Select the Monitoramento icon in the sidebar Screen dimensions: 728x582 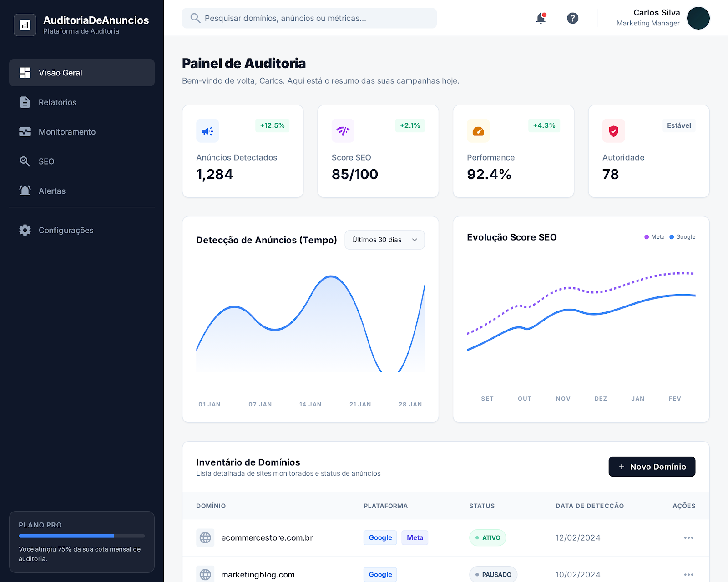pos(25,132)
